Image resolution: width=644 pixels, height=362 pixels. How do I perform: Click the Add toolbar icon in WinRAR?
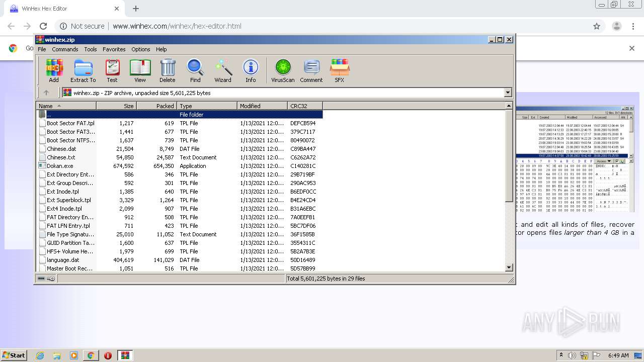click(54, 70)
